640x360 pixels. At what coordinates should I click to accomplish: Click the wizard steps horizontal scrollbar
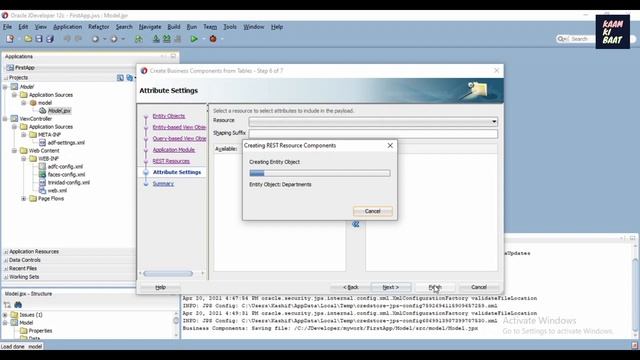click(168, 273)
